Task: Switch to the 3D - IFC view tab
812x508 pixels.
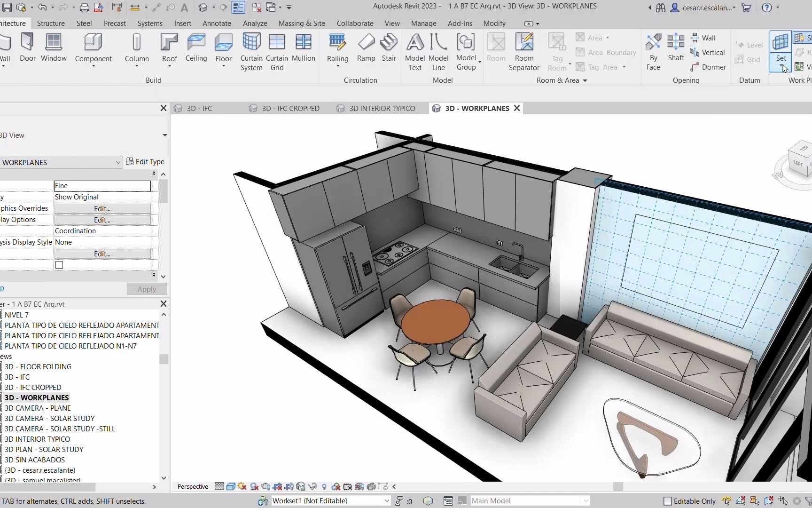Action: pos(199,108)
